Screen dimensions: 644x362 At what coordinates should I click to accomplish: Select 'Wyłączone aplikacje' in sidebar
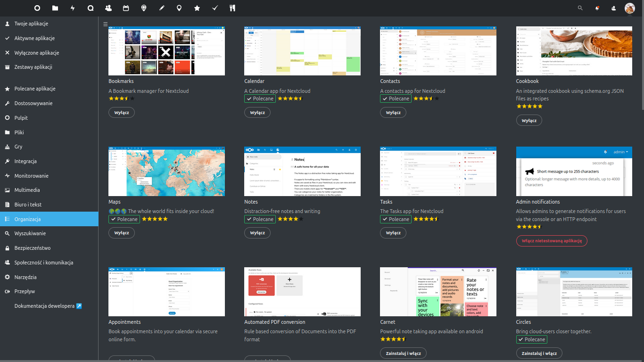(49, 53)
